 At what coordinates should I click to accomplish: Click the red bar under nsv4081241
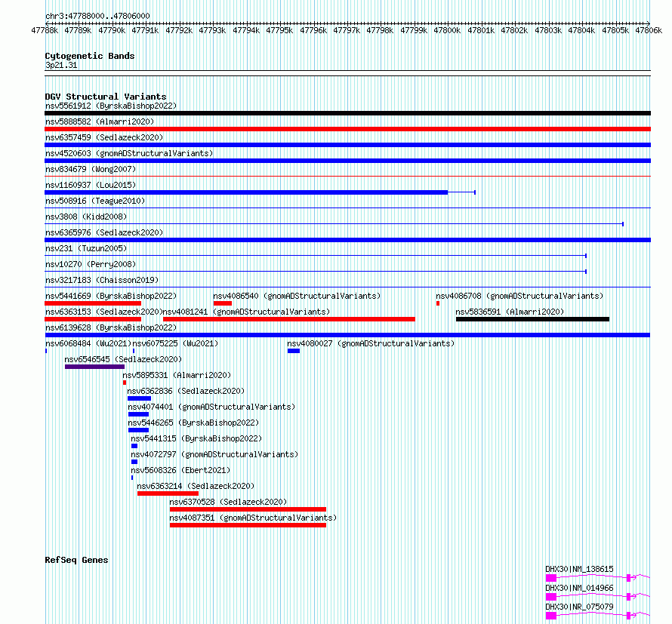(x=289, y=319)
